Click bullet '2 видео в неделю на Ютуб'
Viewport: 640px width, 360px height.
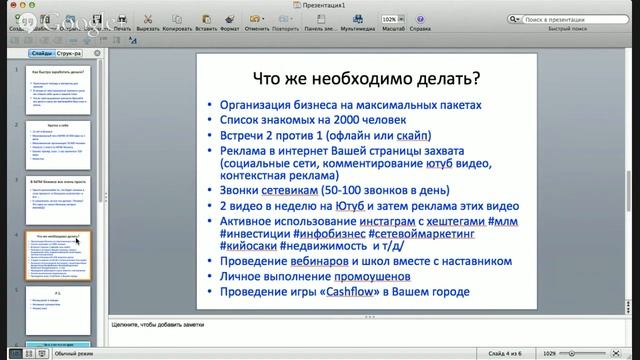coord(369,206)
